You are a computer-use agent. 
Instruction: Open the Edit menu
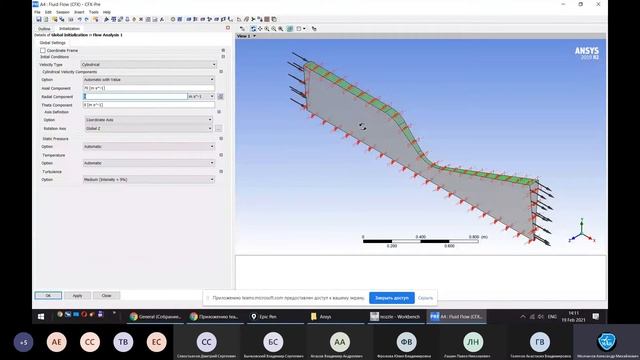[48, 12]
